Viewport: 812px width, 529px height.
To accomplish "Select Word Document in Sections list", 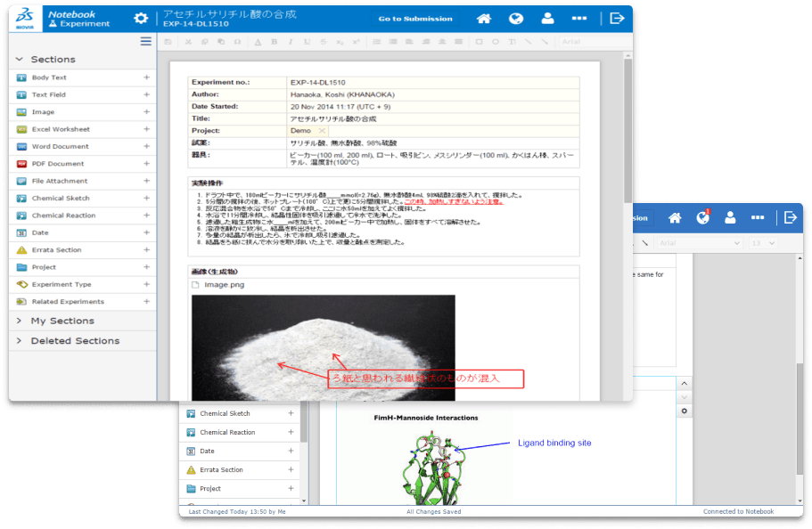I will click(x=60, y=146).
